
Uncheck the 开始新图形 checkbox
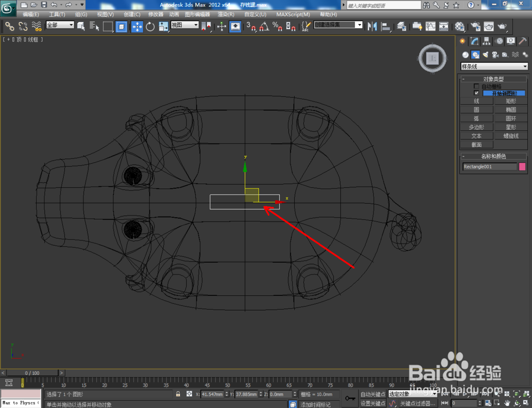(x=476, y=93)
